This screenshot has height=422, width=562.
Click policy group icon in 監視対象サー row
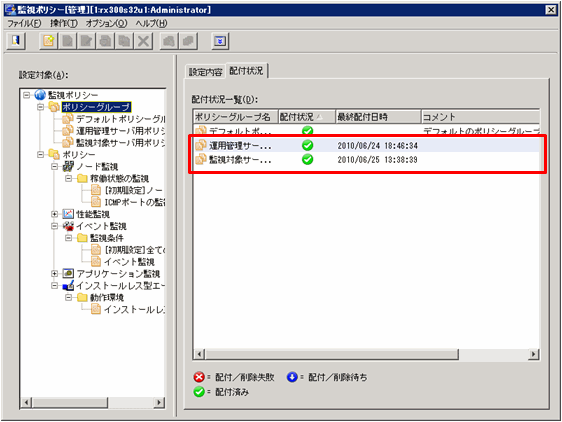point(201,159)
